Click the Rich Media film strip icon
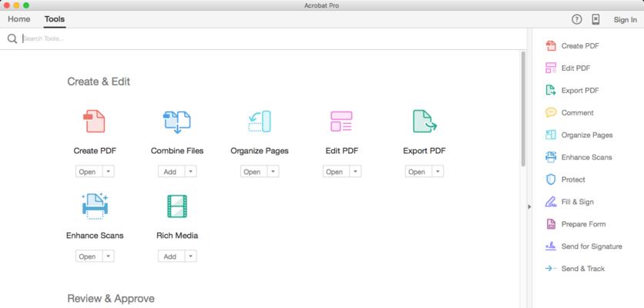Image resolution: width=644 pixels, height=308 pixels. [x=177, y=206]
